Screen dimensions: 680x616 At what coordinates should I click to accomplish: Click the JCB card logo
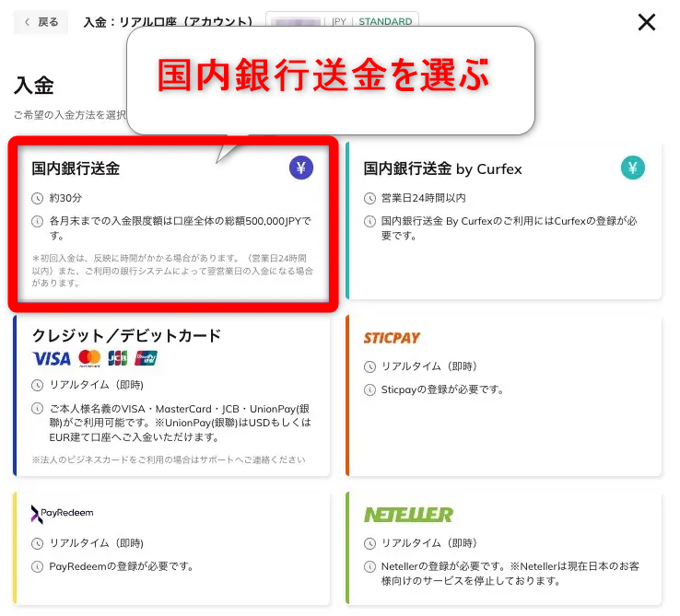[118, 358]
